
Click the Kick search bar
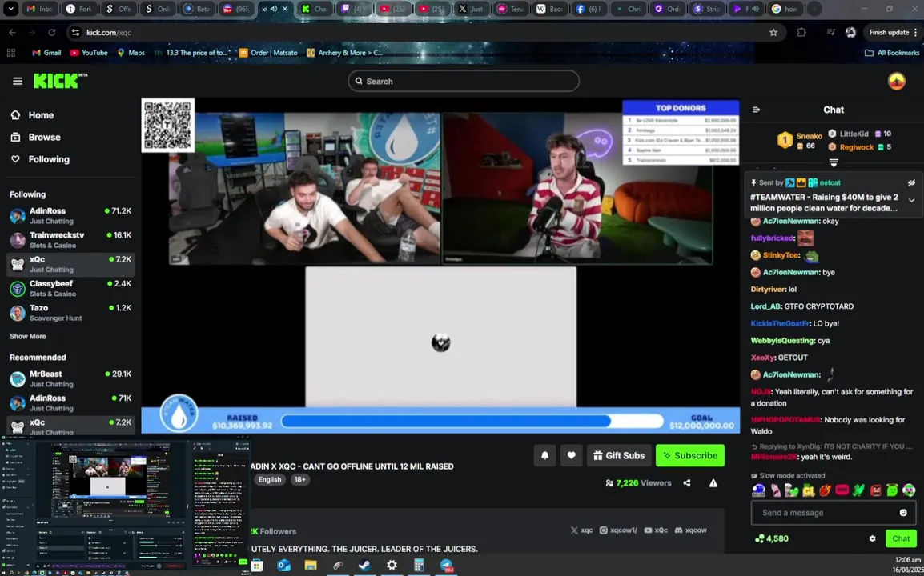pyautogui.click(x=463, y=82)
